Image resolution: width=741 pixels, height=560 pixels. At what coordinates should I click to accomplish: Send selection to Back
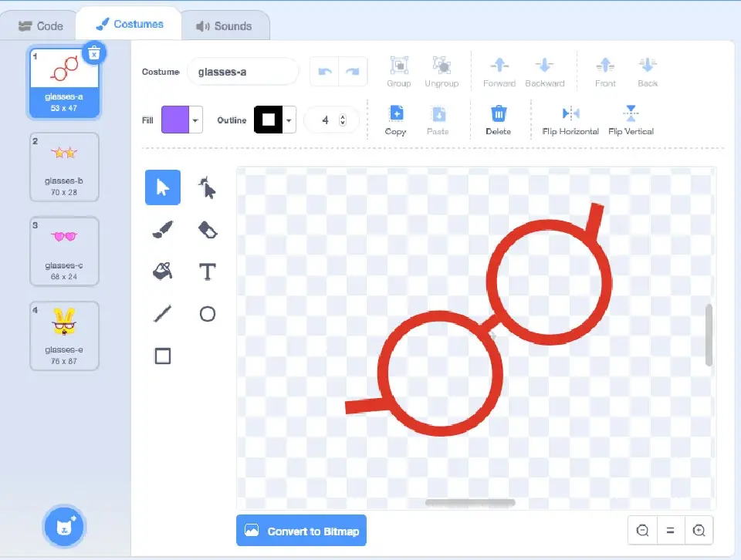[x=648, y=72]
